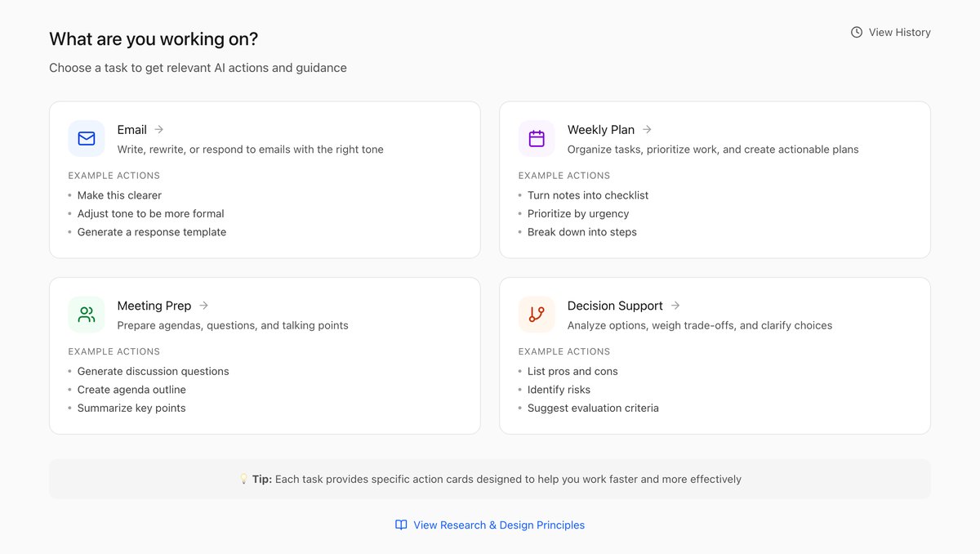
Task: Select 'Identify risks' action
Action: [559, 390]
